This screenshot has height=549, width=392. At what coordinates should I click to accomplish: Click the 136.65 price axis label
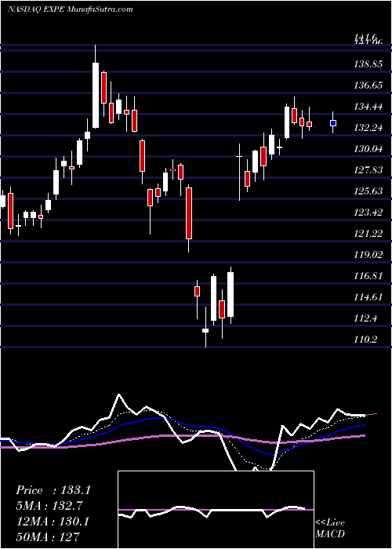[368, 85]
